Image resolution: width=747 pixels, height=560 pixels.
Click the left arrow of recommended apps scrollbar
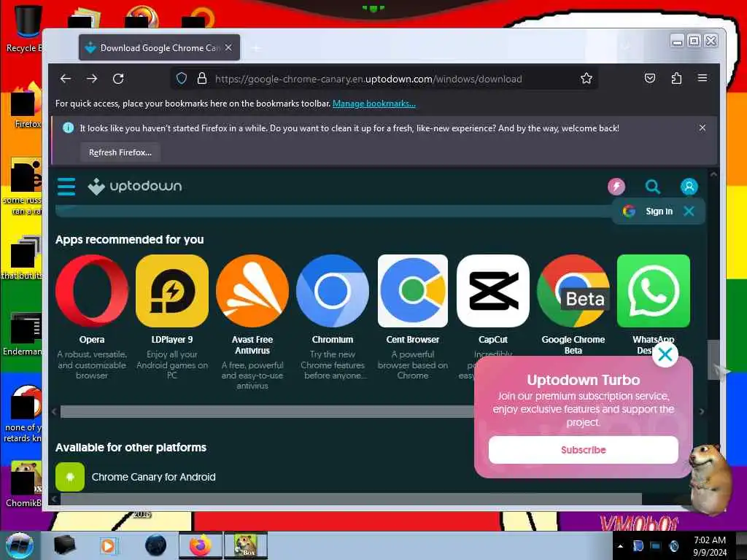click(54, 411)
